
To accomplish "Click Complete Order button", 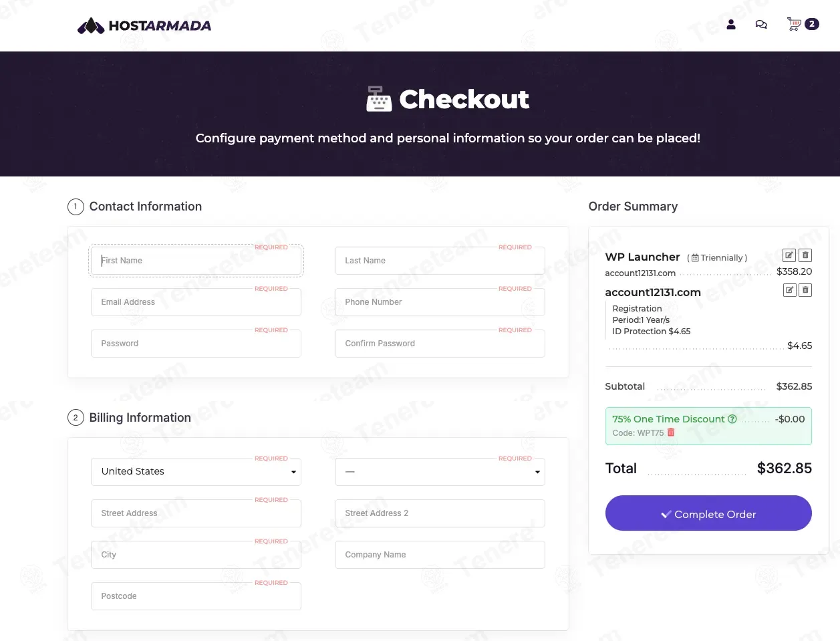I will pos(708,513).
